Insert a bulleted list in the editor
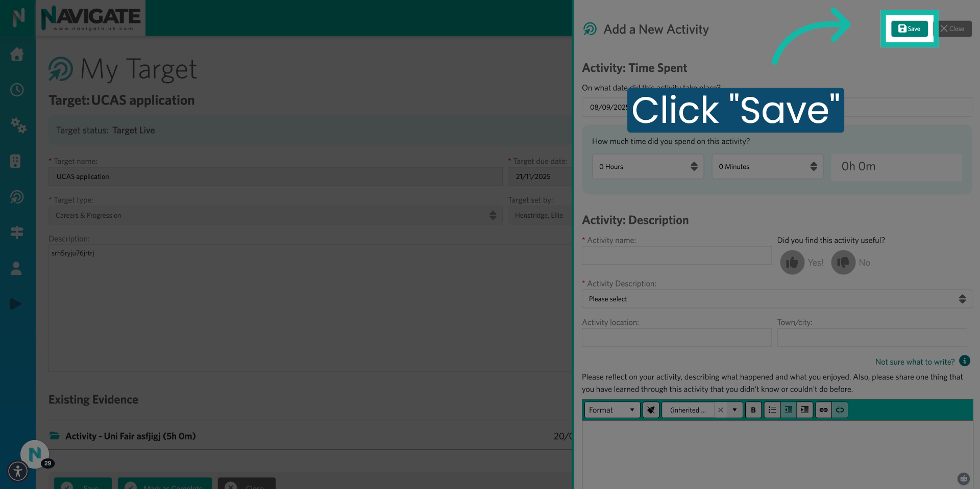 click(772, 409)
